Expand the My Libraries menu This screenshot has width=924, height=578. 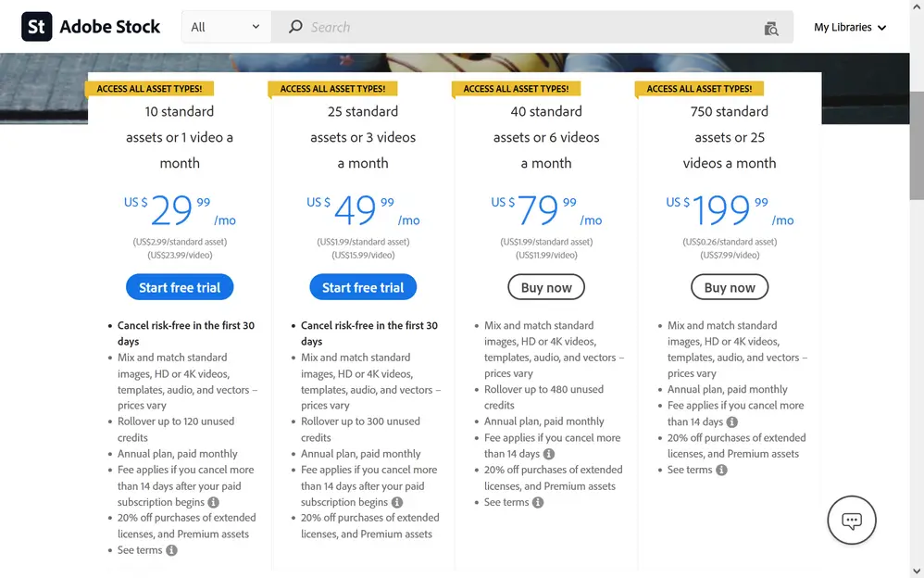coord(850,27)
